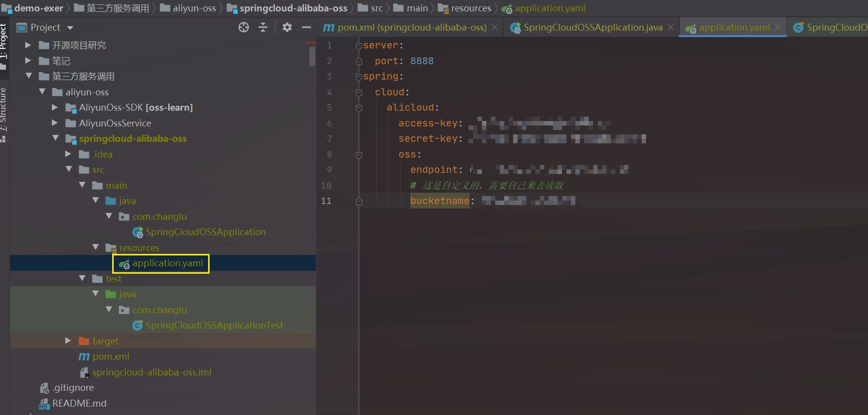Click line number 11 in the gutter
The width and height of the screenshot is (868, 415).
pos(326,201)
